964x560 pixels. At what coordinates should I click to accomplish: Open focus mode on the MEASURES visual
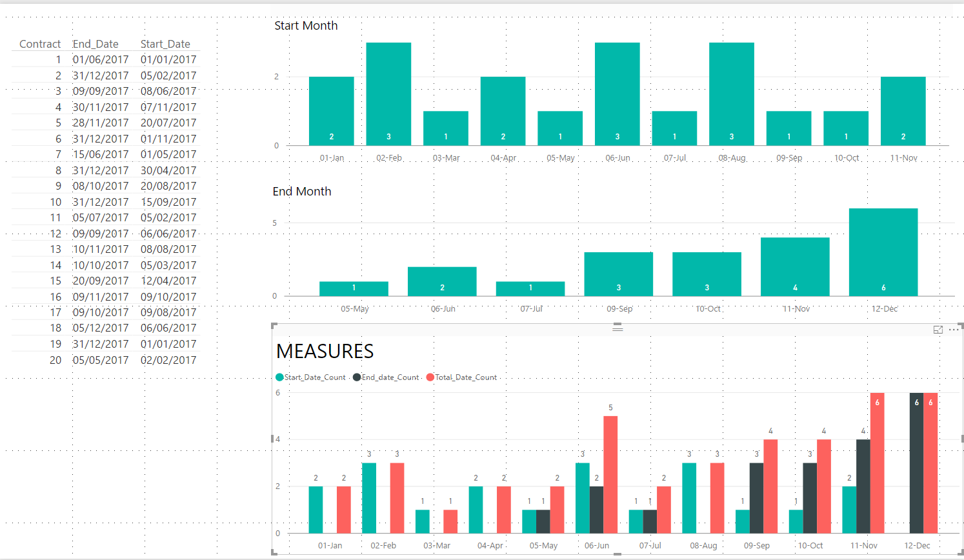pos(938,330)
